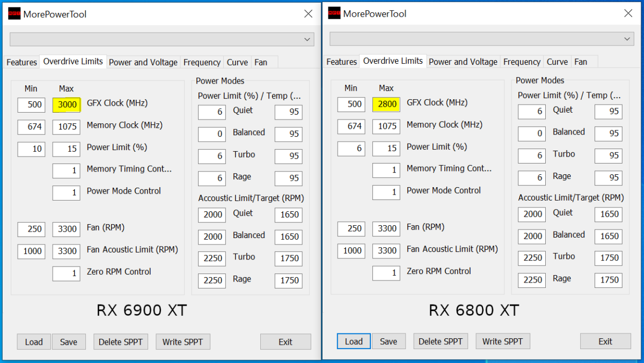
Task: Click Write SPPT on the right window
Action: 503,341
